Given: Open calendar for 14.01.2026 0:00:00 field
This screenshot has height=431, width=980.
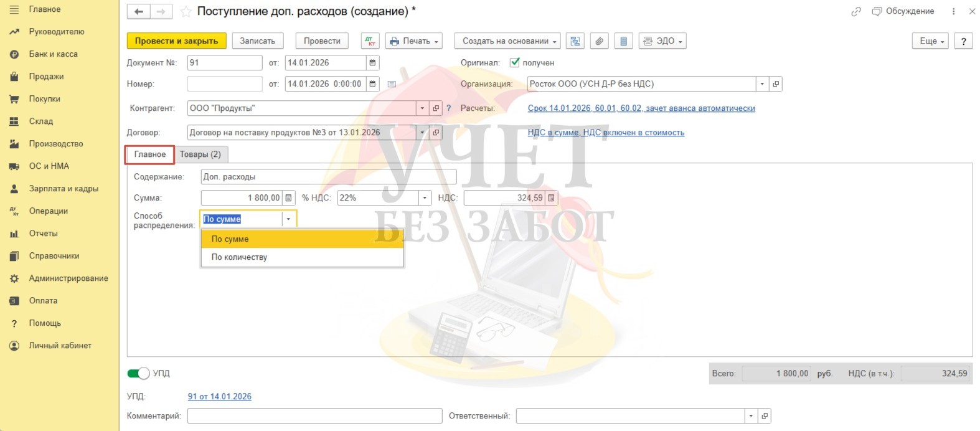Looking at the screenshot, I should tap(372, 84).
